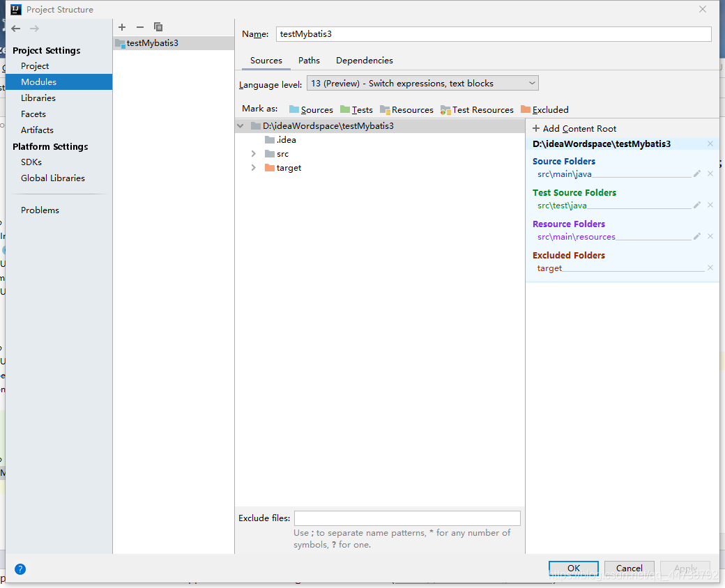Viewport: 725px width, 588px height.
Task: Unmark src\main\resources resource folder
Action: (x=710, y=237)
